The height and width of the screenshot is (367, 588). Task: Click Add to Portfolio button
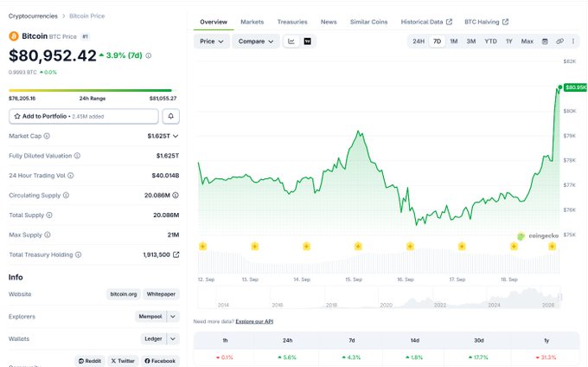pos(84,116)
